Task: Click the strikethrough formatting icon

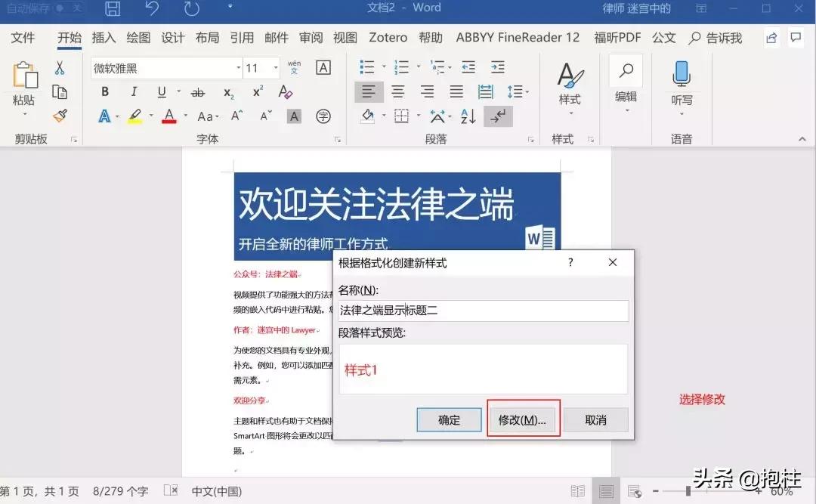Action: click(x=196, y=92)
